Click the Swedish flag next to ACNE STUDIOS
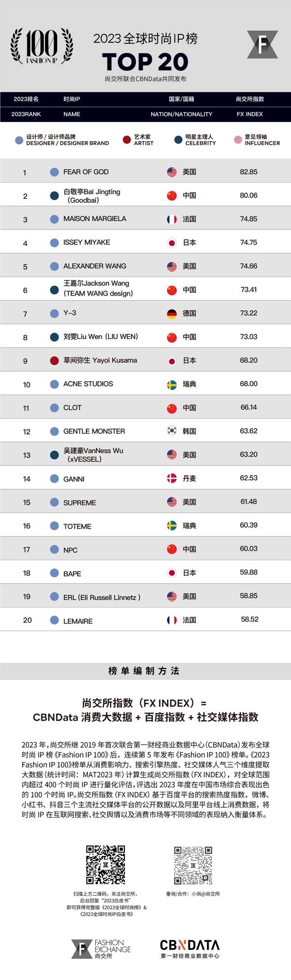Image resolution: width=291 pixels, height=980 pixels. (172, 384)
